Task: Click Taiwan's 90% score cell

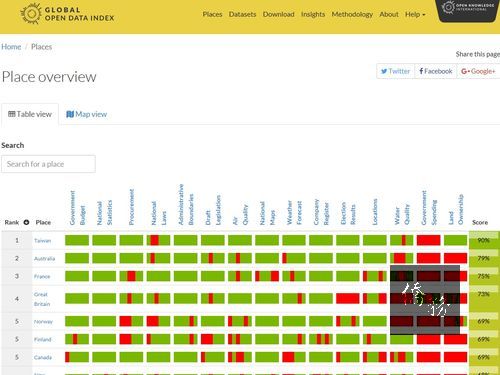Action: tap(484, 240)
